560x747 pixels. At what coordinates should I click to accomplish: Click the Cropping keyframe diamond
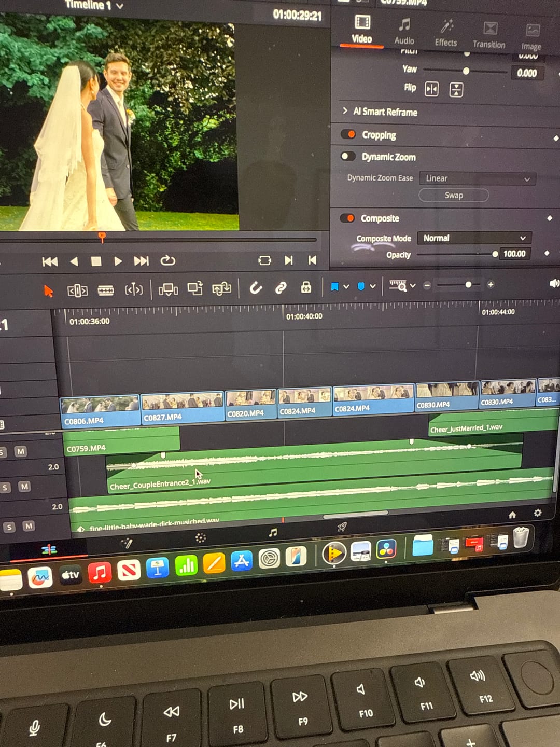[556, 138]
